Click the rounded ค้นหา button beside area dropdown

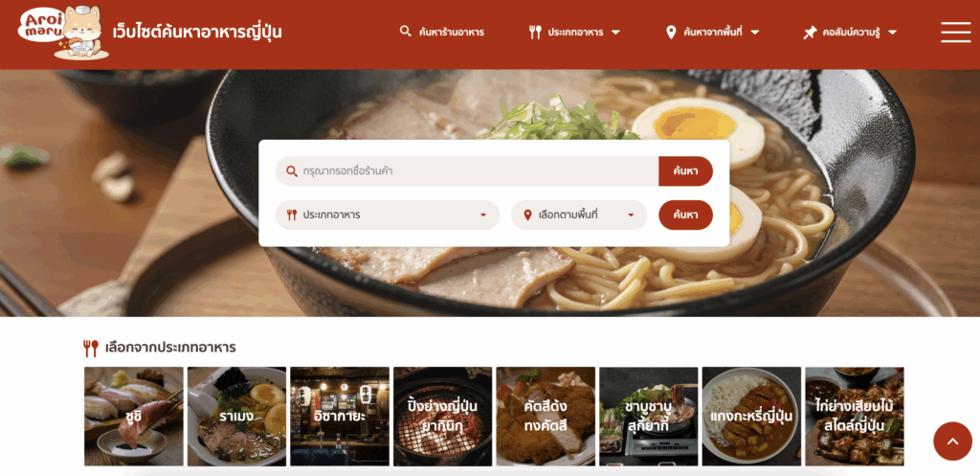point(685,215)
